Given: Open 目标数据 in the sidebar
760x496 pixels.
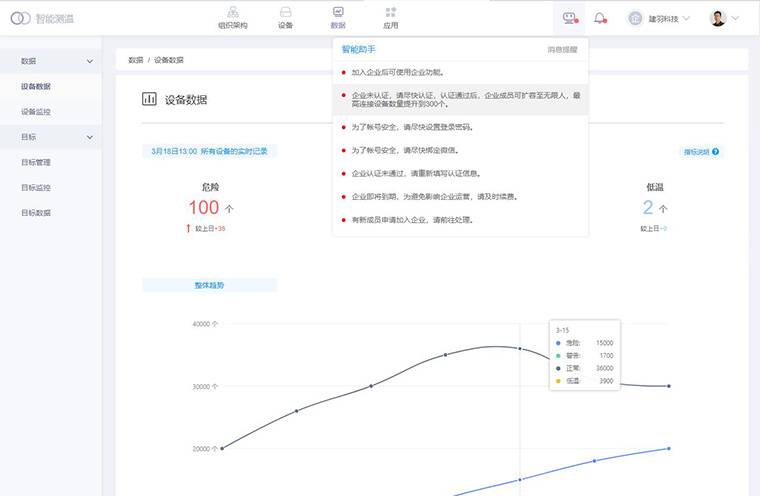Looking at the screenshot, I should (36, 213).
